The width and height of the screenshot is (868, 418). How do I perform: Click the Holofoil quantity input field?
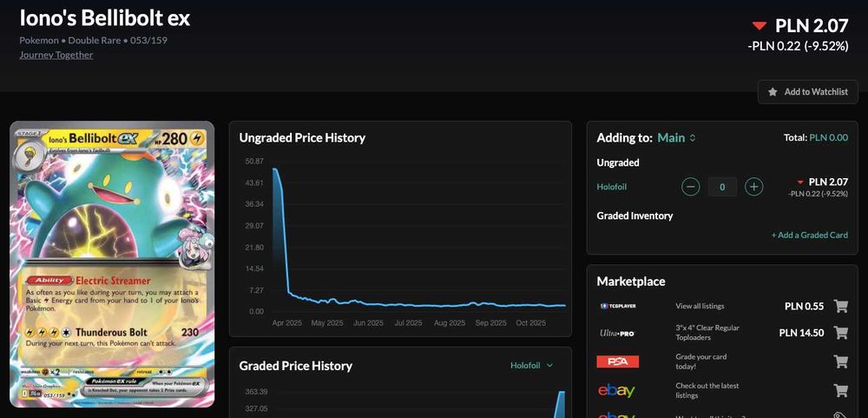(x=722, y=187)
